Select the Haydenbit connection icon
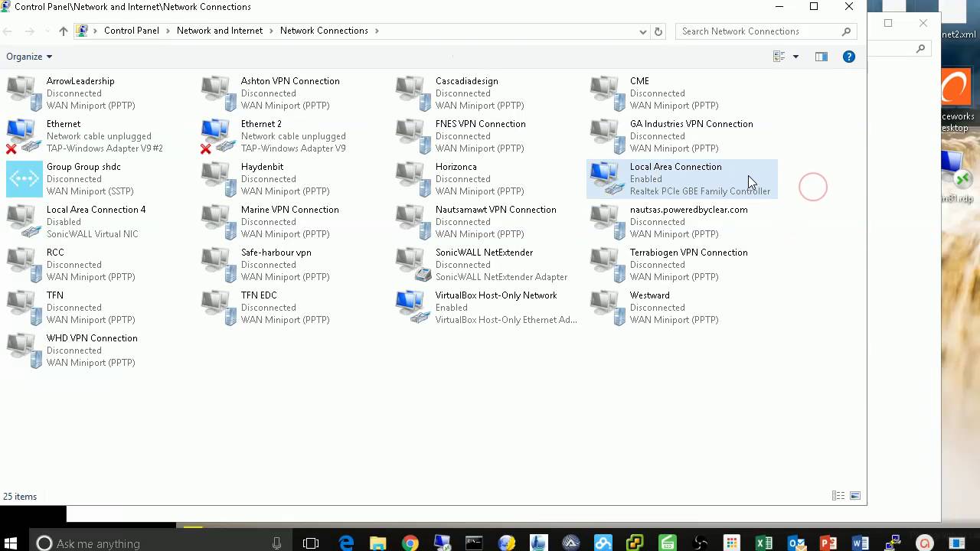The image size is (980, 551). 219,179
